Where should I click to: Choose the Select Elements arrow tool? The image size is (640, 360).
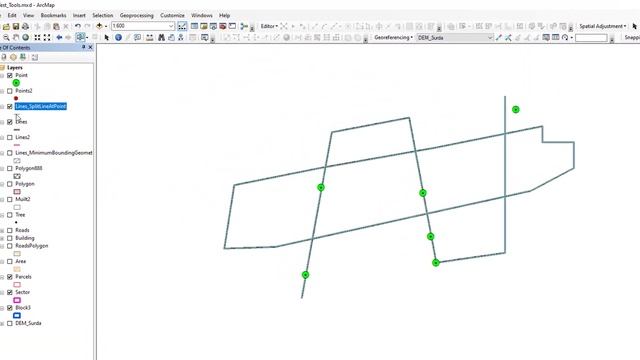107,38
